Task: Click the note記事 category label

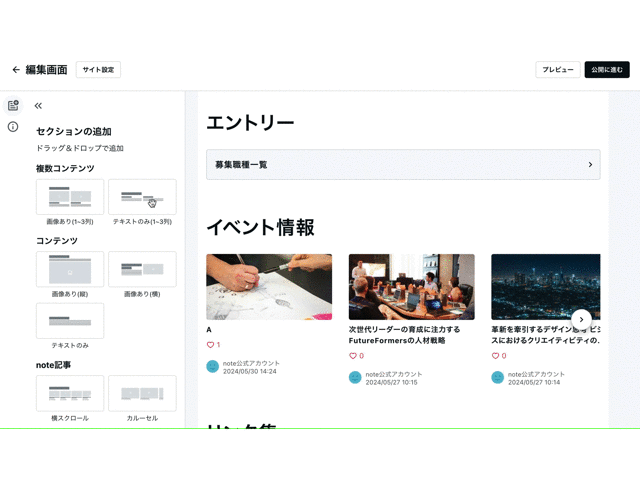Action: pos(53,365)
